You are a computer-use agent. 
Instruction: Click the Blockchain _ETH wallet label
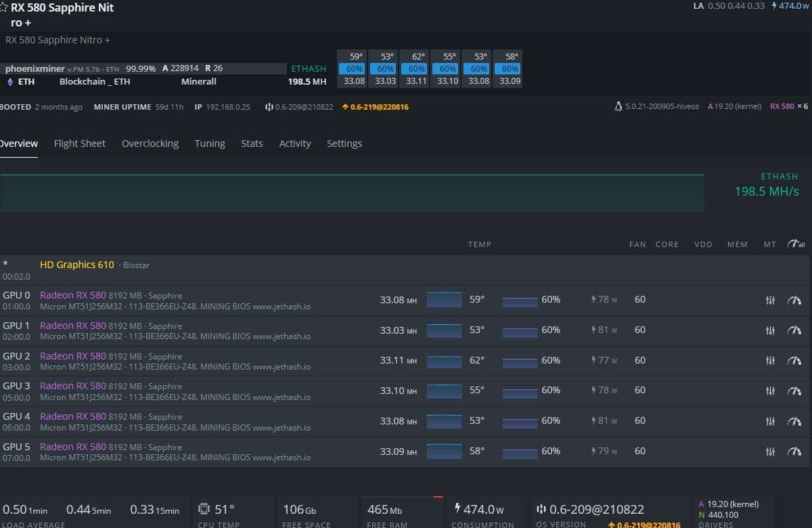[x=95, y=81]
